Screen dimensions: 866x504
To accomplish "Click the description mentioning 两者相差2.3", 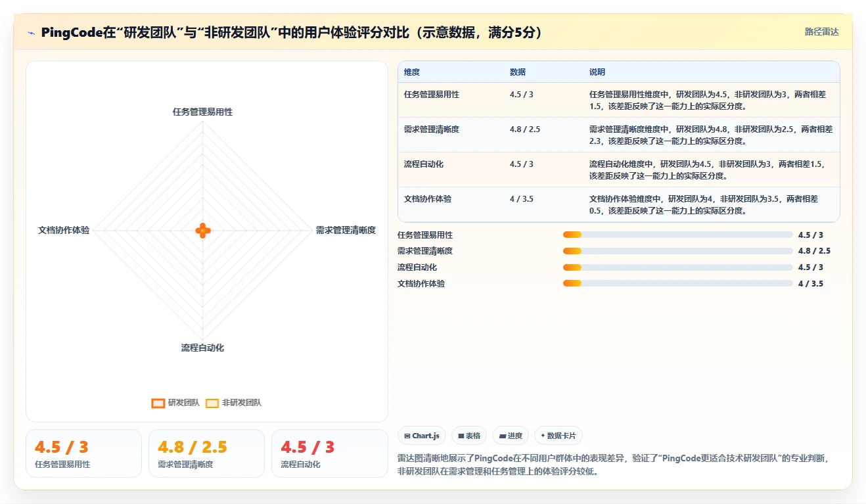I will (711, 135).
